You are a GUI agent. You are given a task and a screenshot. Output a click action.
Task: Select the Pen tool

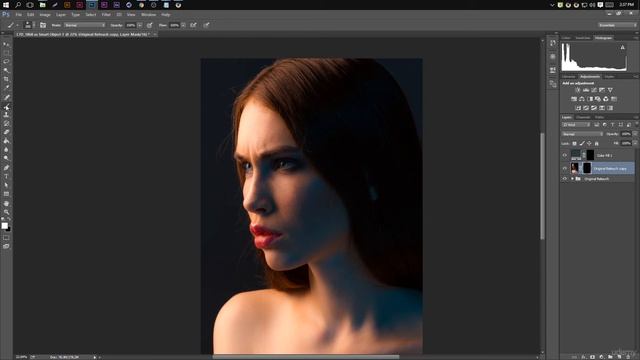click(6, 167)
